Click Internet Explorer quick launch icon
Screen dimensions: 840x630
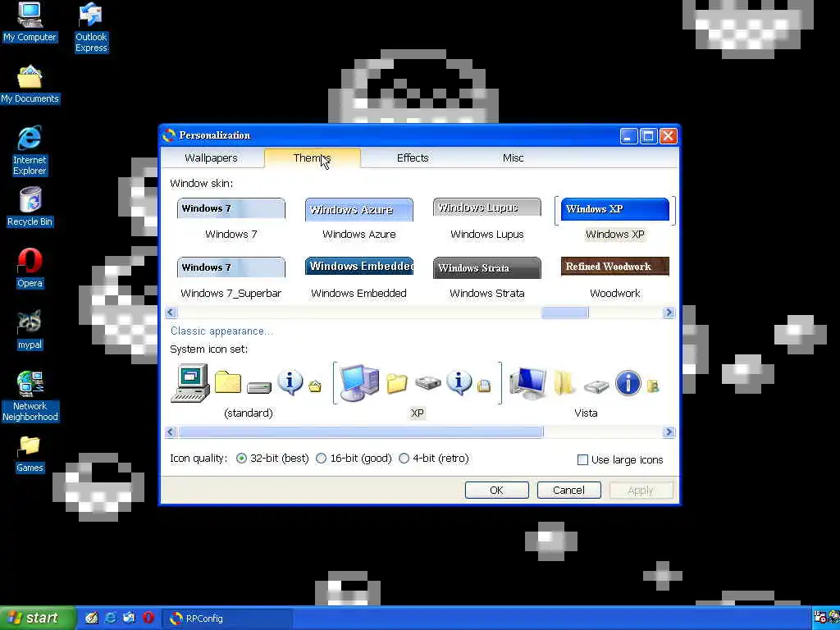point(111,618)
